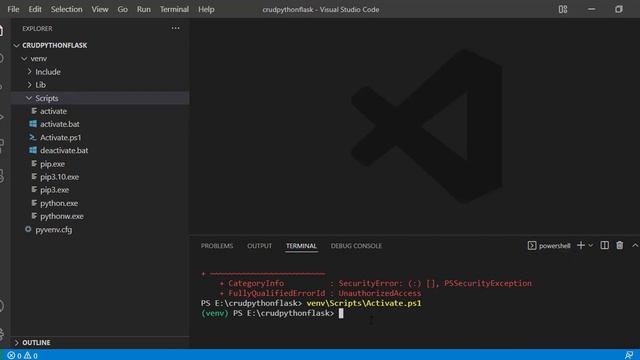The image size is (640, 360).
Task: Switch to the DEBUG CONSOLE tab
Action: [356, 246]
